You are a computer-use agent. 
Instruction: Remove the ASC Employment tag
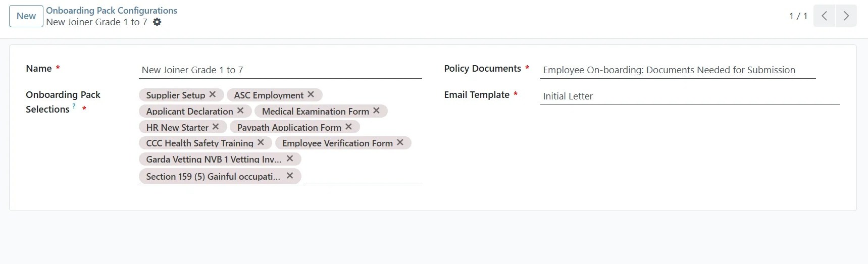(x=311, y=94)
